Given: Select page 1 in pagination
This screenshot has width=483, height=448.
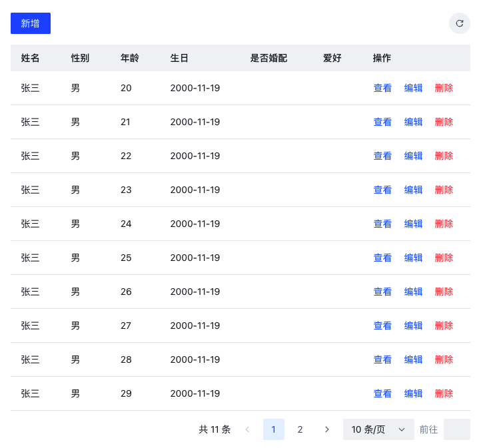Looking at the screenshot, I should [x=274, y=429].
